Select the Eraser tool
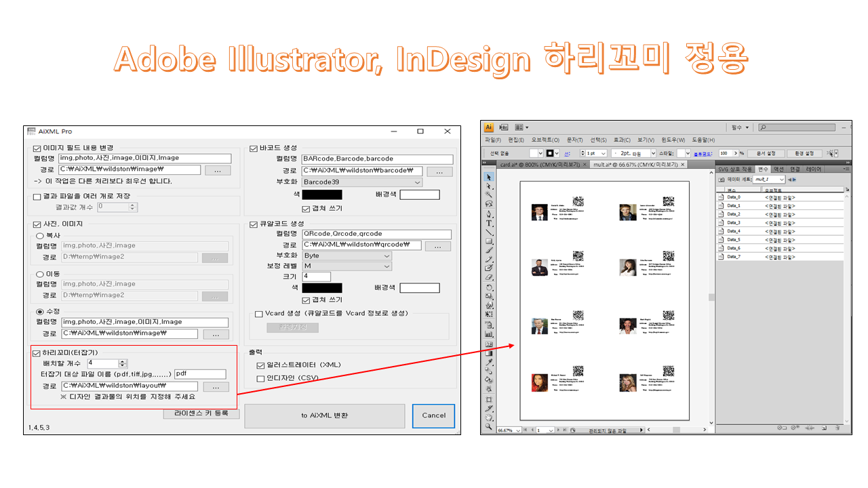This screenshot has width=868, height=488. coord(489,278)
